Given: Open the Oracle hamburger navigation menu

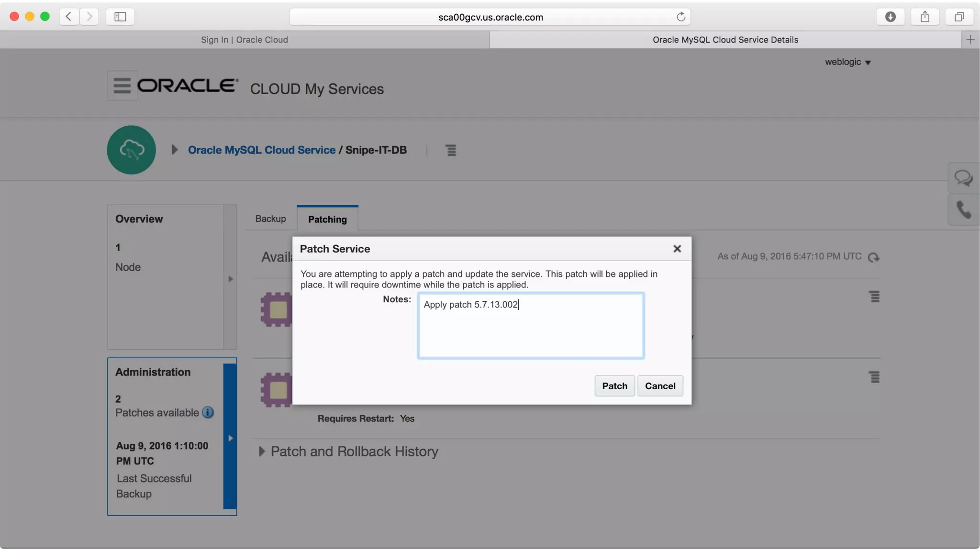Looking at the screenshot, I should [122, 86].
